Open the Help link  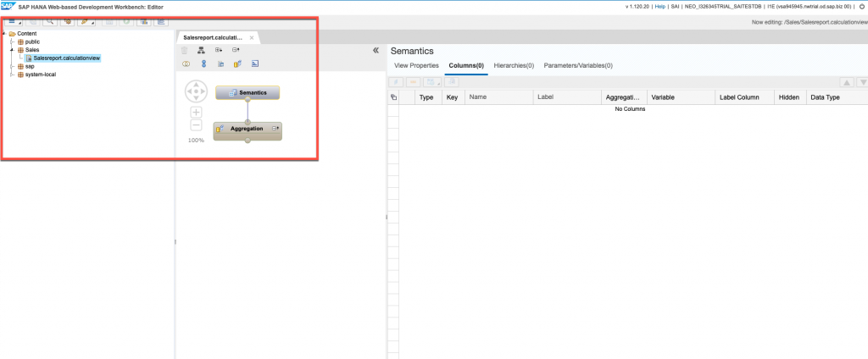(659, 7)
